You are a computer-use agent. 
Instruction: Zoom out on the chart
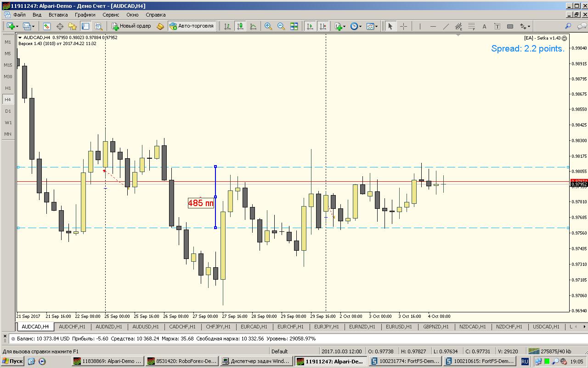(x=281, y=26)
